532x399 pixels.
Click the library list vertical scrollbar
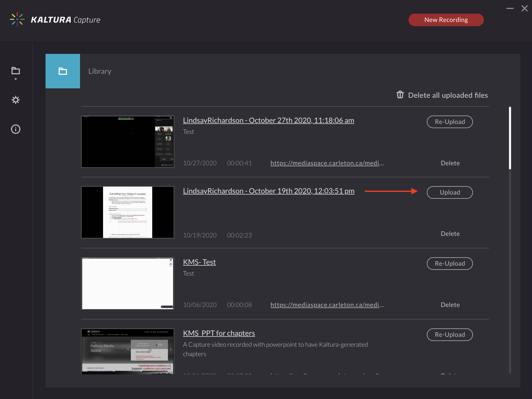tap(510, 138)
